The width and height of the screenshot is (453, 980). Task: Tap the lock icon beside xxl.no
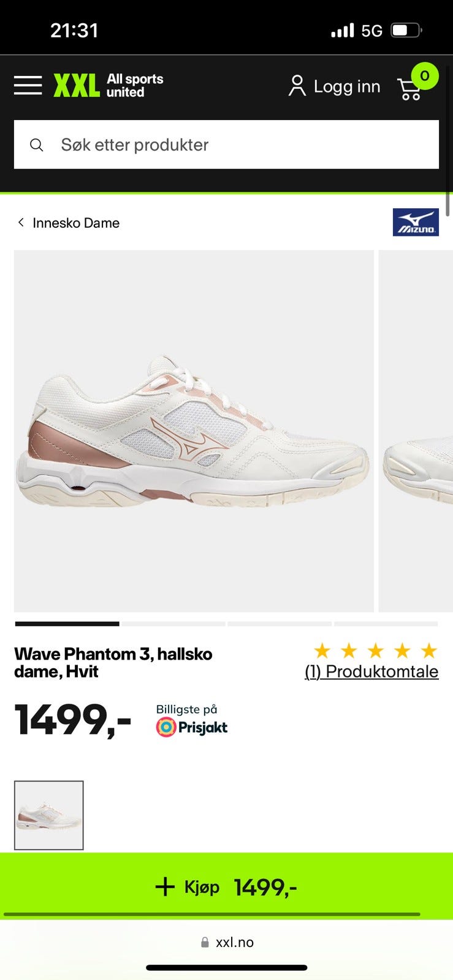click(x=205, y=943)
